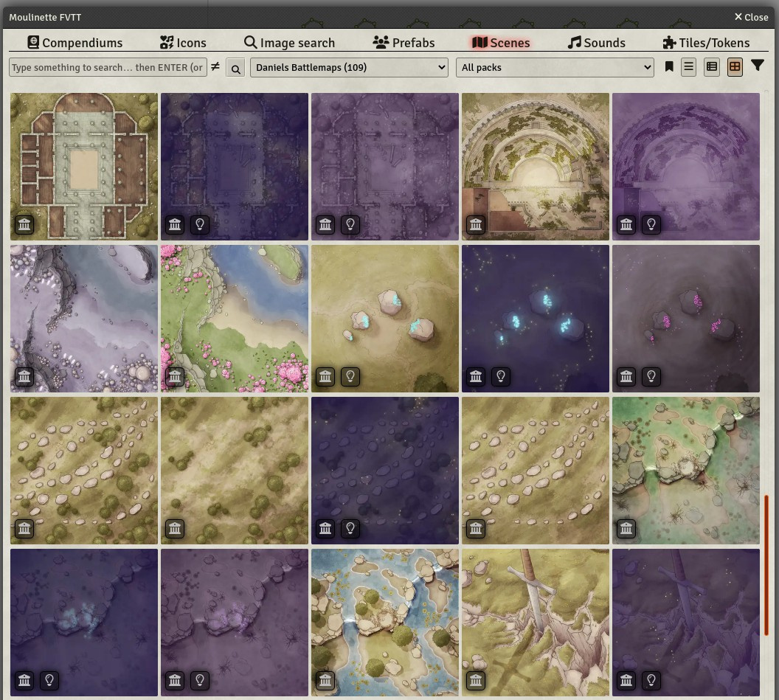This screenshot has width=779, height=700.
Task: Click museum icon on purple rocky ridge map
Action: tap(175, 681)
